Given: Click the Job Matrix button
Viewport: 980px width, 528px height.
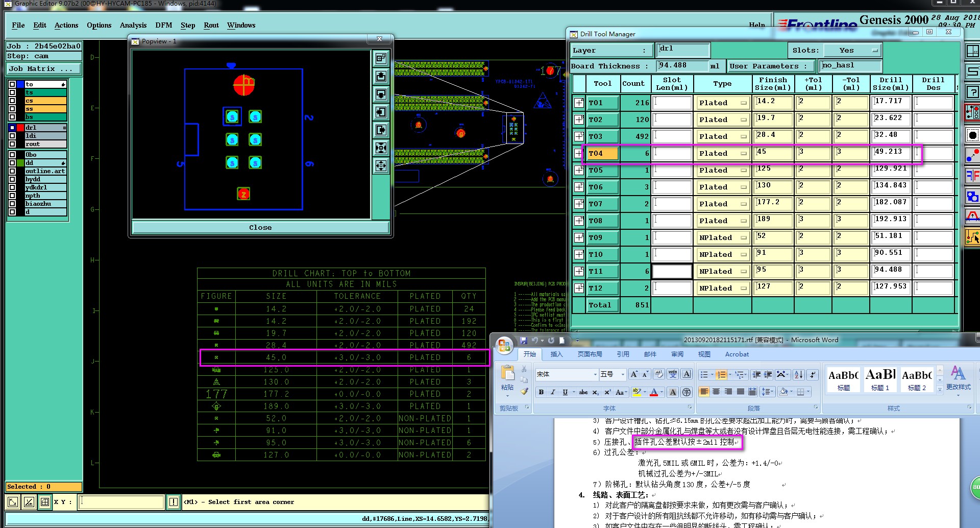Looking at the screenshot, I should (x=43, y=68).
